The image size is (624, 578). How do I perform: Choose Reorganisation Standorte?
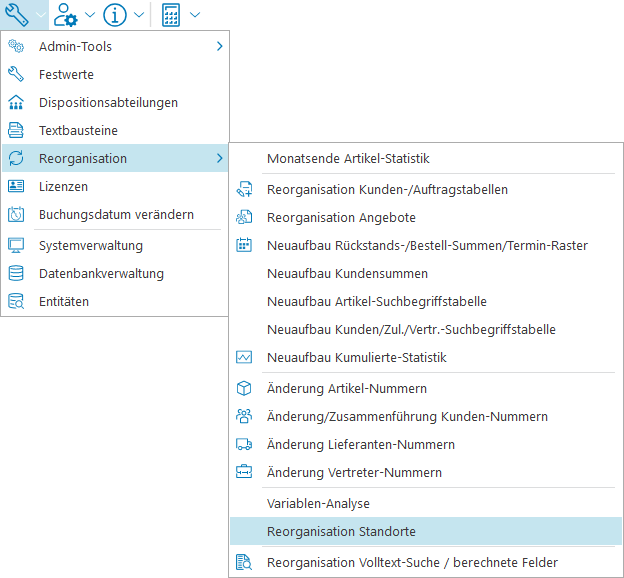(341, 531)
